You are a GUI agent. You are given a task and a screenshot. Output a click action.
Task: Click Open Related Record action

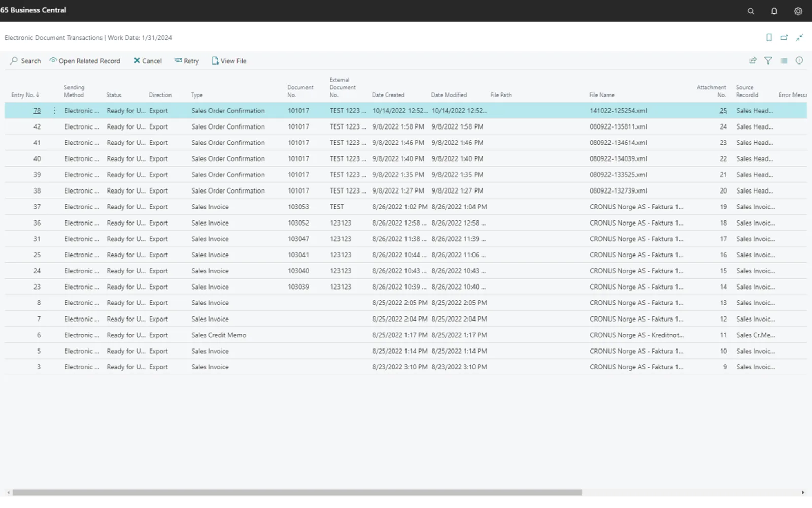85,60
